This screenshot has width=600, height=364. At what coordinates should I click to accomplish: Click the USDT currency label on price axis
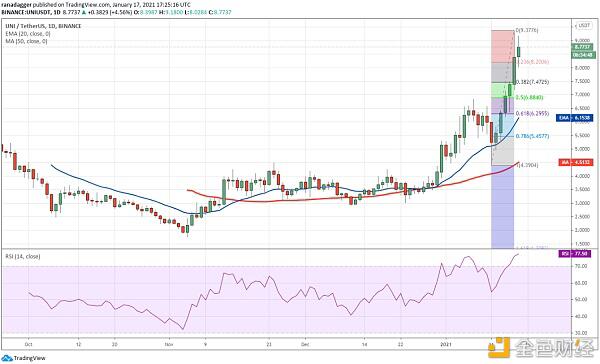point(583,26)
